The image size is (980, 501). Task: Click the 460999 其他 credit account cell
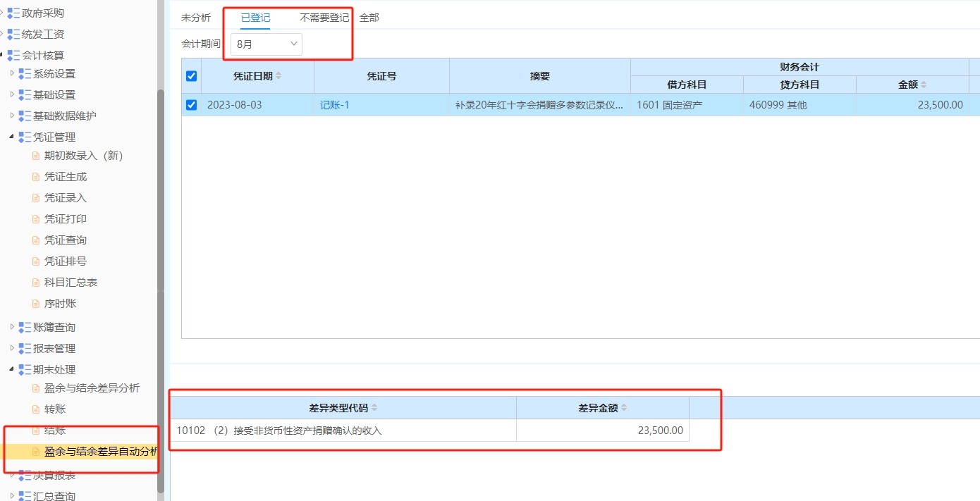click(x=800, y=105)
